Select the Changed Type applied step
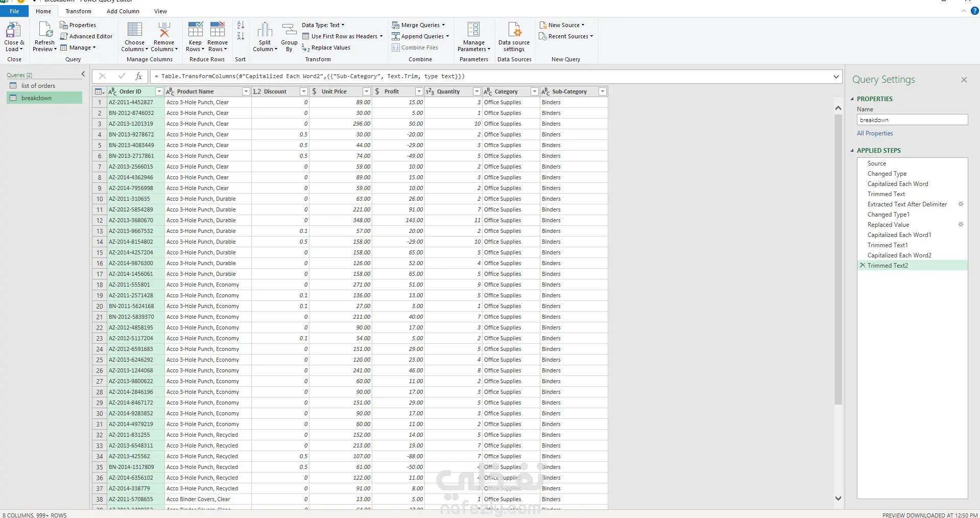This screenshot has width=980, height=518. coord(912,174)
